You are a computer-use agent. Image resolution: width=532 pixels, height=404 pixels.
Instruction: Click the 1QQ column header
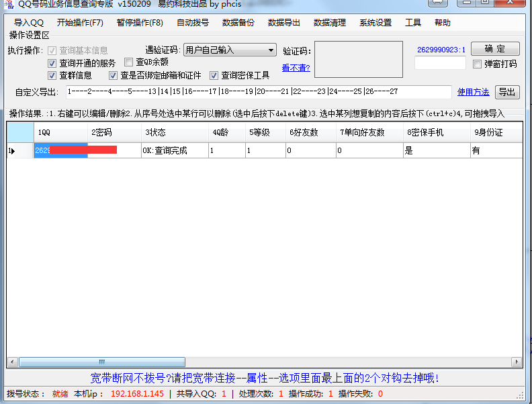point(60,132)
